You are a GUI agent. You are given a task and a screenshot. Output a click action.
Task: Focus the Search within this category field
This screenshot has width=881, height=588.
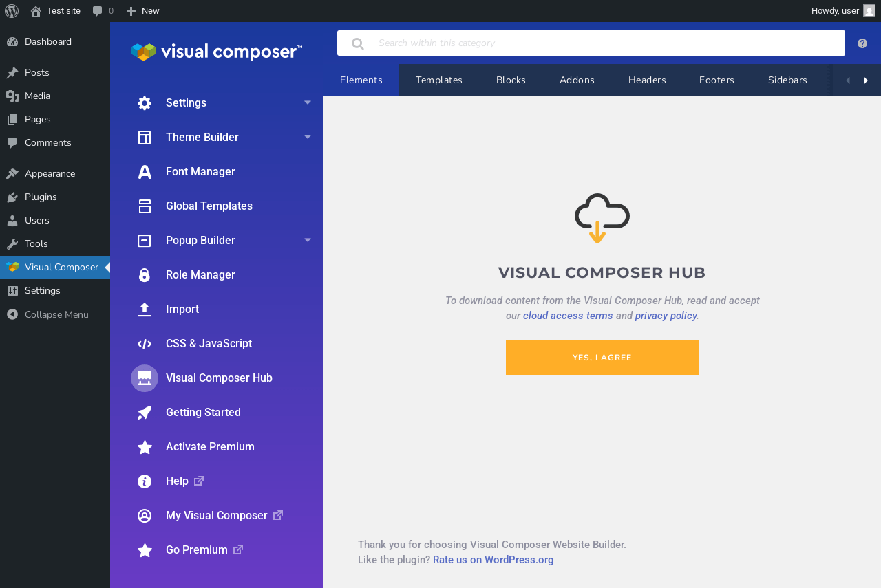[x=591, y=43]
